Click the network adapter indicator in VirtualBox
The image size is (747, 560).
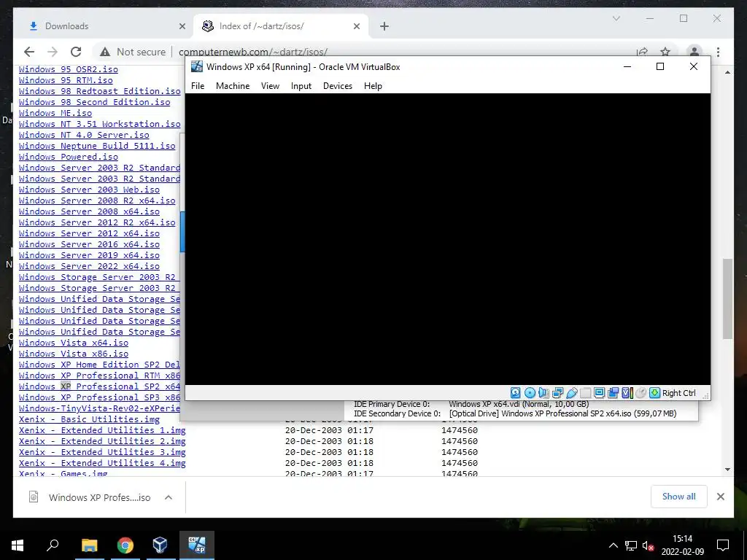click(x=558, y=393)
